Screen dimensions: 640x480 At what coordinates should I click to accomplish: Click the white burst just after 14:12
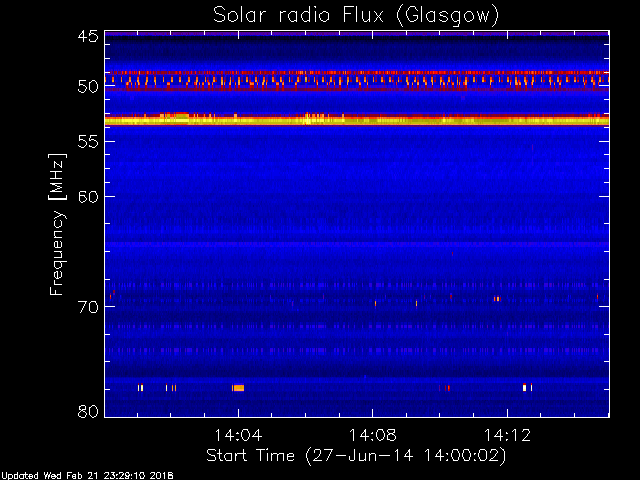[x=524, y=387]
